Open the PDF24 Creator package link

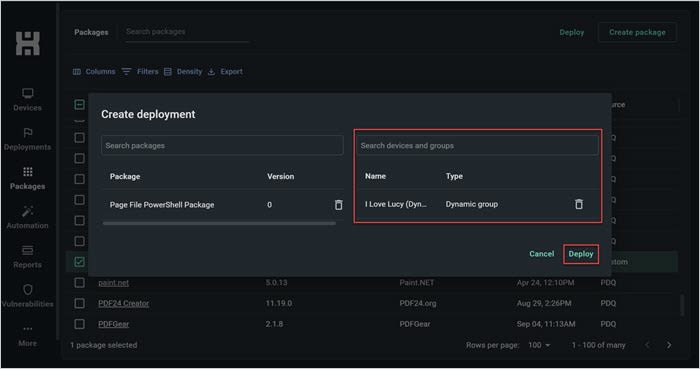tap(124, 303)
